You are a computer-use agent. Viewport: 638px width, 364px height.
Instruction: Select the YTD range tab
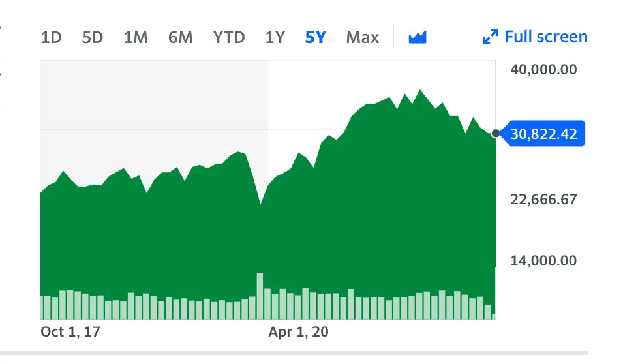click(x=229, y=37)
